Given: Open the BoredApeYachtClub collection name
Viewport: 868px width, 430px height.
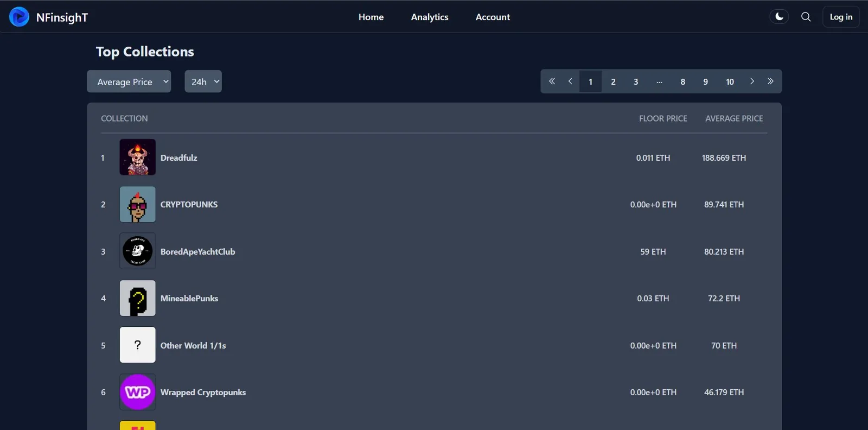Looking at the screenshot, I should pyautogui.click(x=197, y=252).
